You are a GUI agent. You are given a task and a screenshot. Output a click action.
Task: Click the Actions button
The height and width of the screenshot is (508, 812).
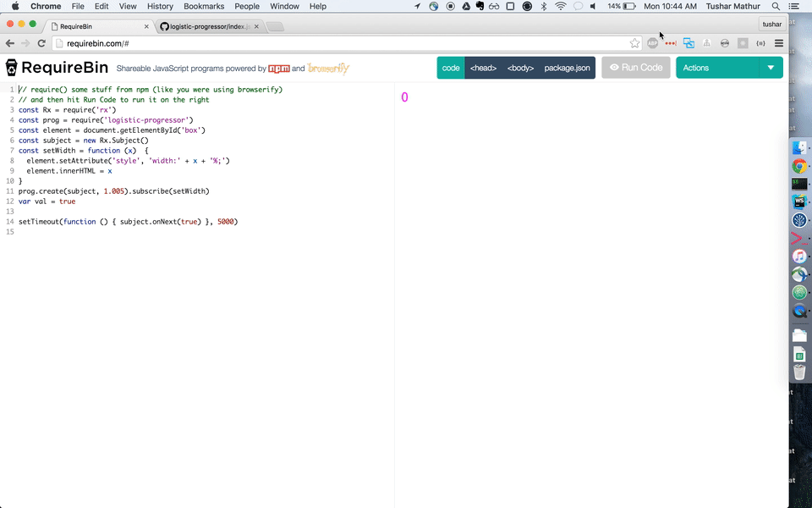point(717,68)
